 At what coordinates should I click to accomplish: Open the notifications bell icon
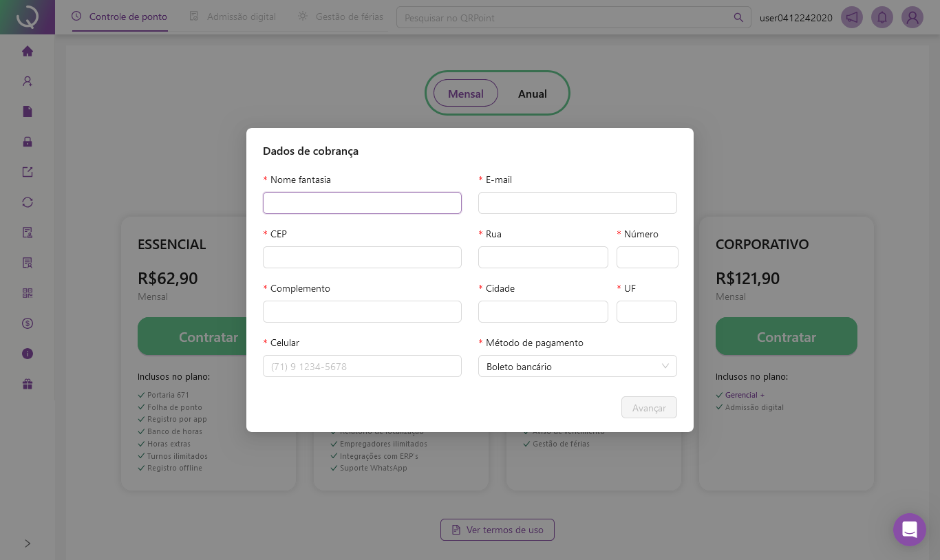pos(882,17)
